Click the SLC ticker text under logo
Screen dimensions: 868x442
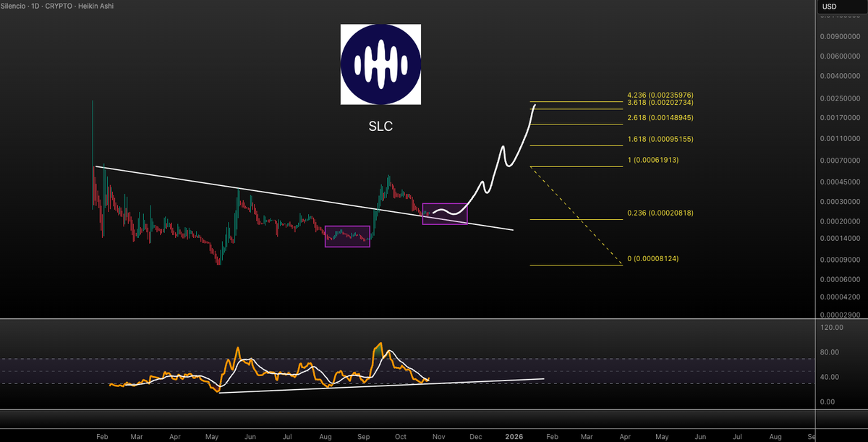(380, 127)
